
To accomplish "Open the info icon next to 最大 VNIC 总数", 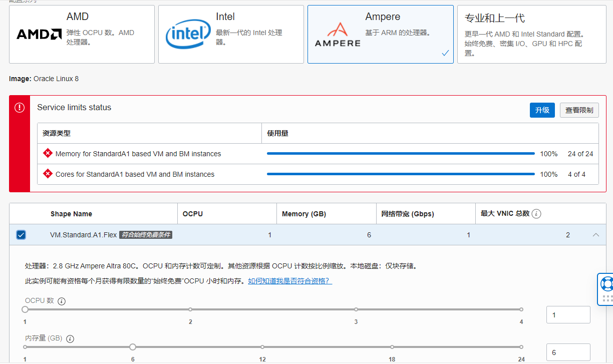I will [536, 214].
